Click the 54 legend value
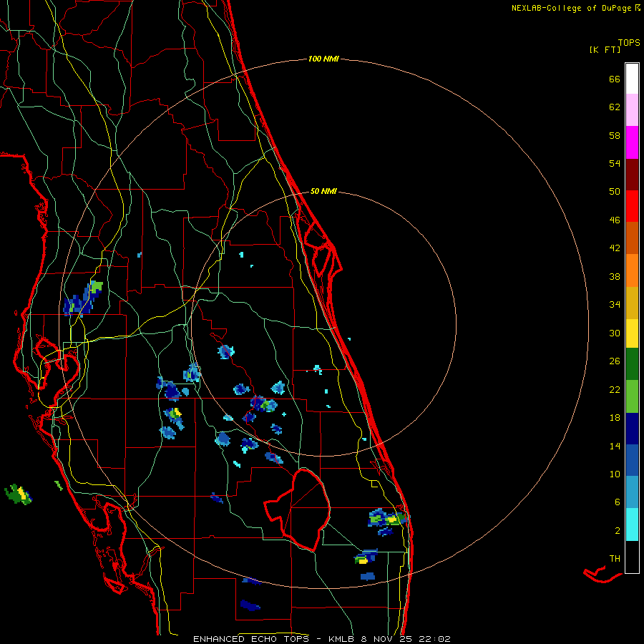Screen dimensions: 644x644 615,163
